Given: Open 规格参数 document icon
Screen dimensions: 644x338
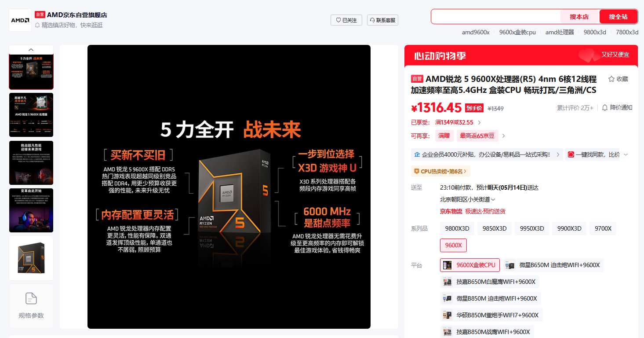Looking at the screenshot, I should coord(31,298).
